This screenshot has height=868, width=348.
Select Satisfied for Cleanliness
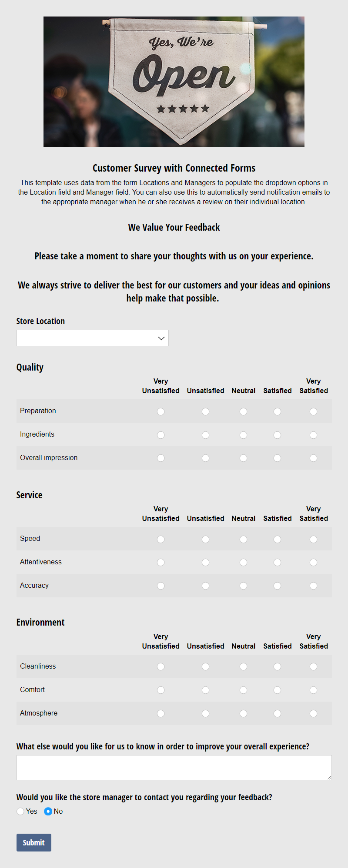tap(277, 666)
